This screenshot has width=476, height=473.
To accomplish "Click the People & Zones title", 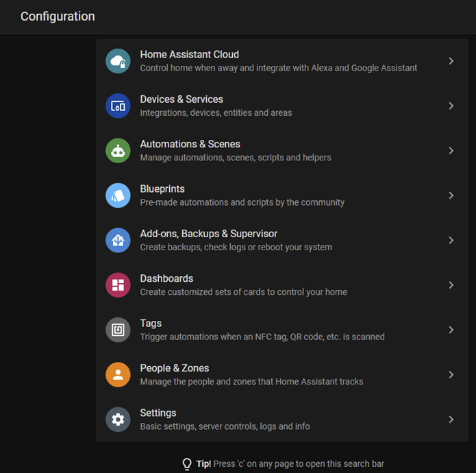I will pos(175,368).
